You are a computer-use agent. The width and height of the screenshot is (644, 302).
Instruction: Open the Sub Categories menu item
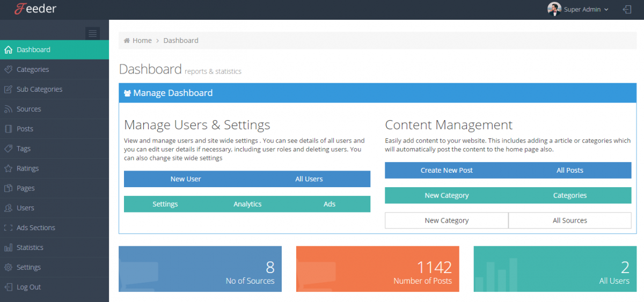tap(39, 90)
